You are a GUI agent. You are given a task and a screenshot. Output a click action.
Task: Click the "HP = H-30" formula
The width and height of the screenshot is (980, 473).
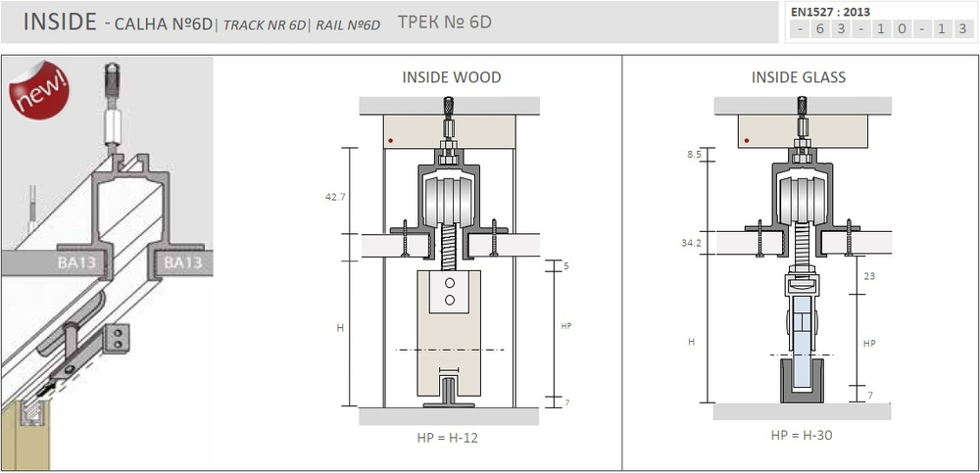(802, 436)
